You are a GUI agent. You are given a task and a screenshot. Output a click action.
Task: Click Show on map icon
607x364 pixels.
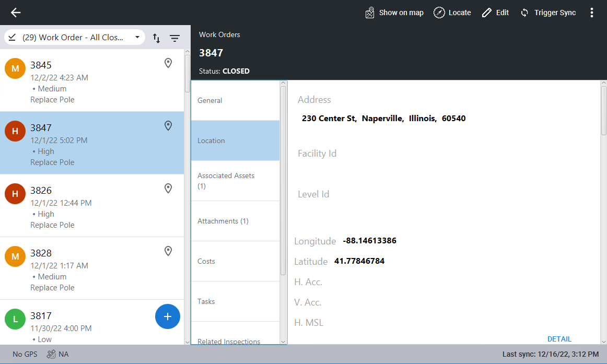point(370,13)
